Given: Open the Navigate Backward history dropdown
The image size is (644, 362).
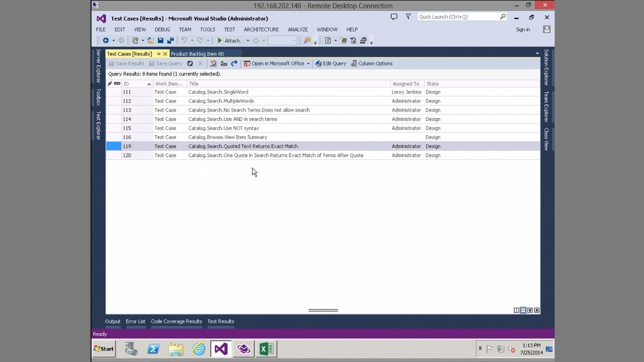Looking at the screenshot, I should click(113, 41).
